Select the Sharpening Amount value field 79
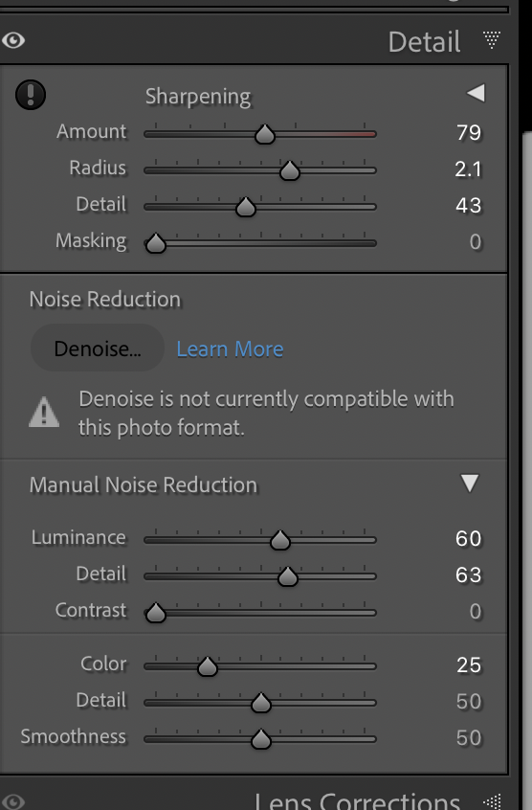The width and height of the screenshot is (532, 810). [x=469, y=133]
